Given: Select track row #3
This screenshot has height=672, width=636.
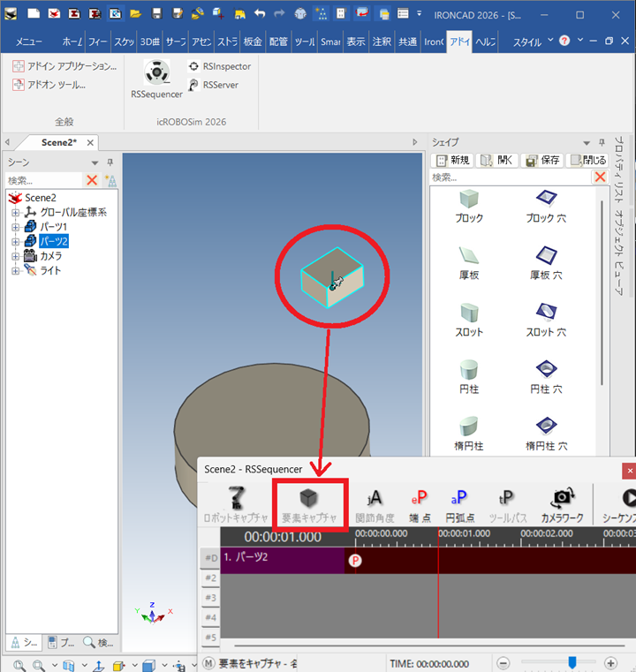Looking at the screenshot, I should tap(210, 598).
